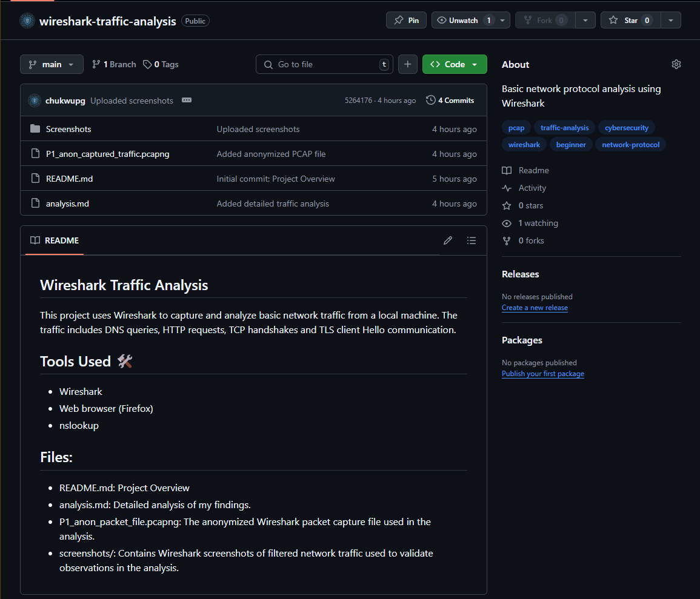
Task: Click the watching eye icon in About
Action: pyautogui.click(x=506, y=223)
